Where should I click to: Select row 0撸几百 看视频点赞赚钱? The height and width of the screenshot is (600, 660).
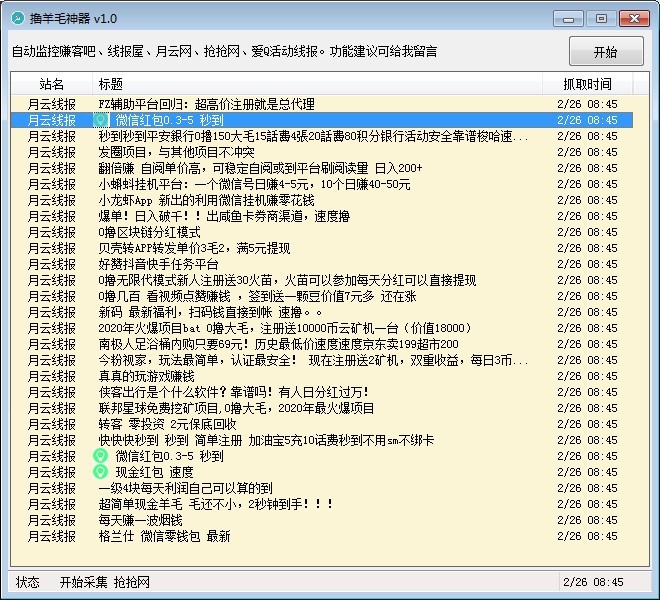[322, 296]
